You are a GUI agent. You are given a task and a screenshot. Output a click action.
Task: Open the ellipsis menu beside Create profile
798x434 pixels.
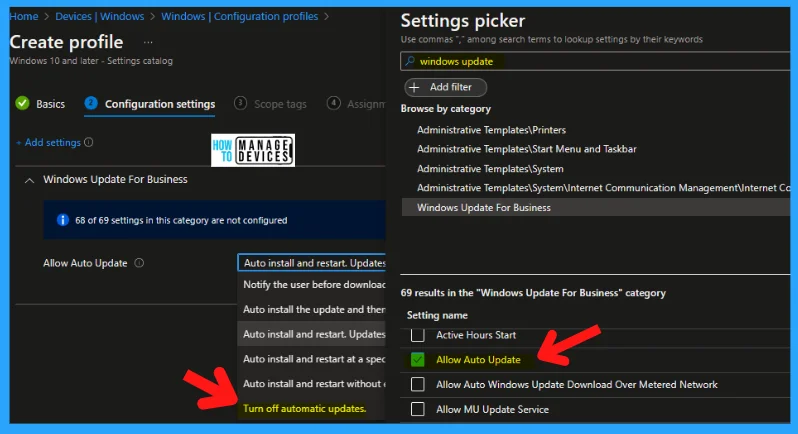(x=148, y=42)
